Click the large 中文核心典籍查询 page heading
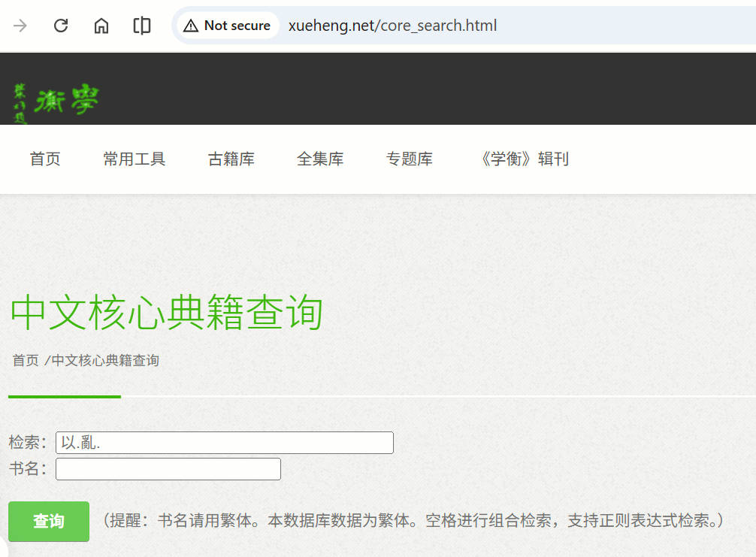 tap(166, 313)
